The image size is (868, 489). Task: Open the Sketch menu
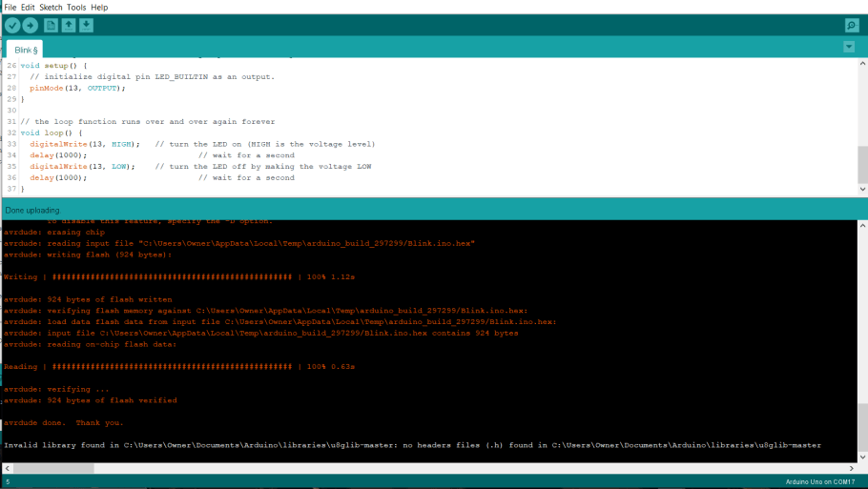51,7
